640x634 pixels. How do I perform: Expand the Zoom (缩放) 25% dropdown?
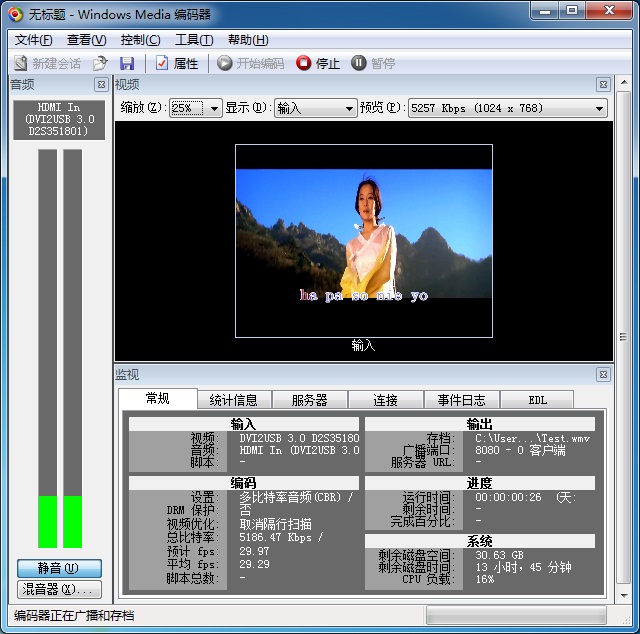[x=196, y=108]
